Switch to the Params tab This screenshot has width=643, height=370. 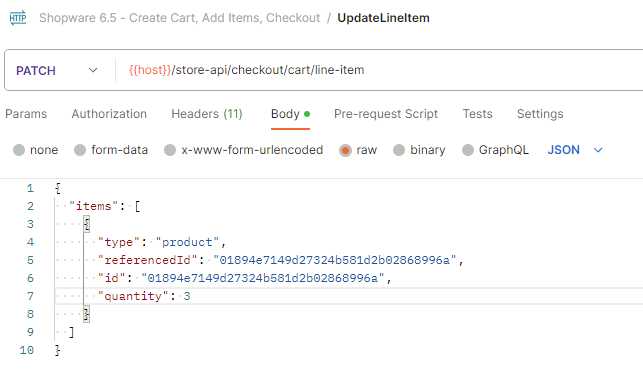tap(26, 114)
